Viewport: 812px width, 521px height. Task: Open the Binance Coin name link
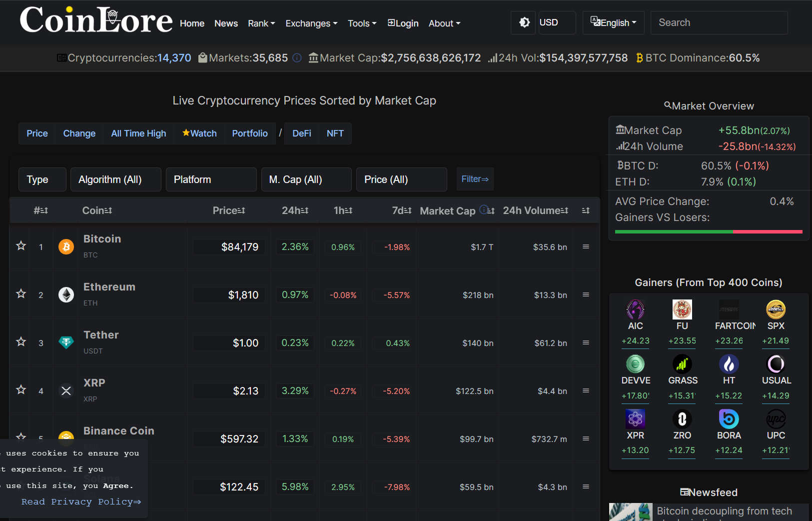tap(118, 431)
